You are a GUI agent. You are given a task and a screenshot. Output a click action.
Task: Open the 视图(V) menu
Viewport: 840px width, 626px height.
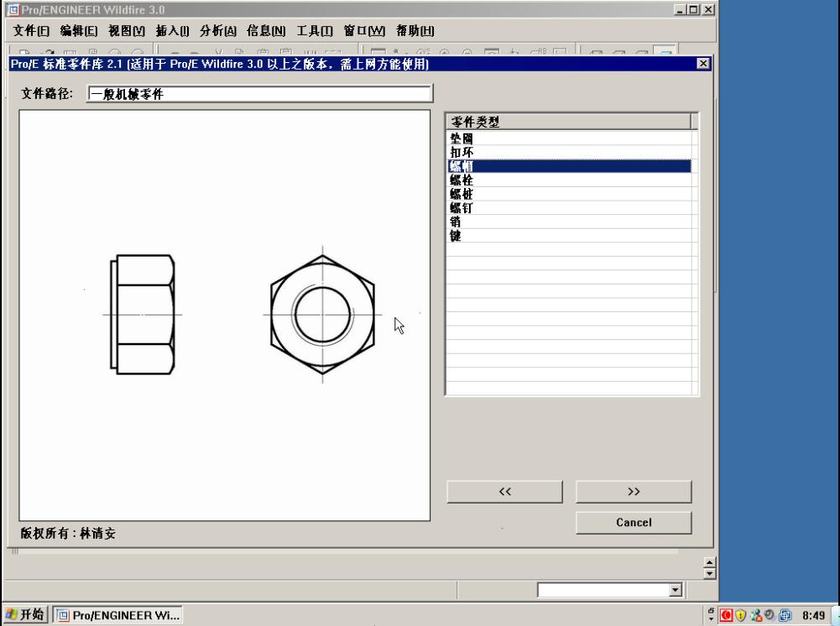pos(127,31)
